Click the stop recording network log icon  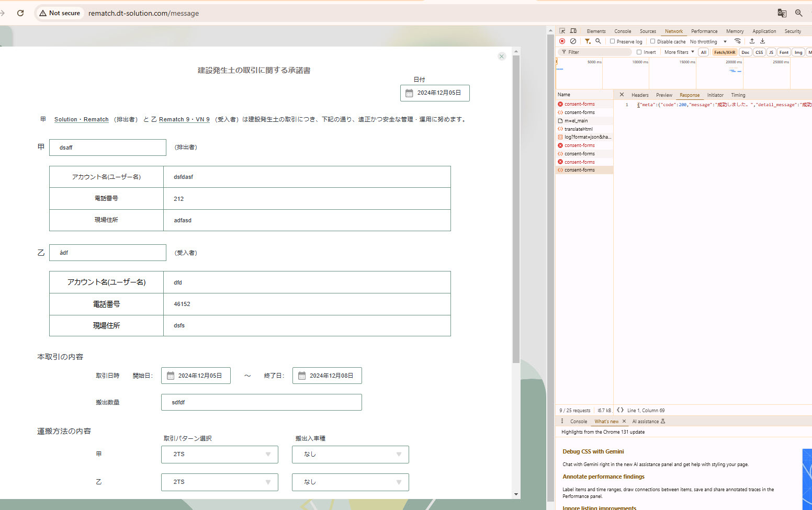click(x=562, y=41)
